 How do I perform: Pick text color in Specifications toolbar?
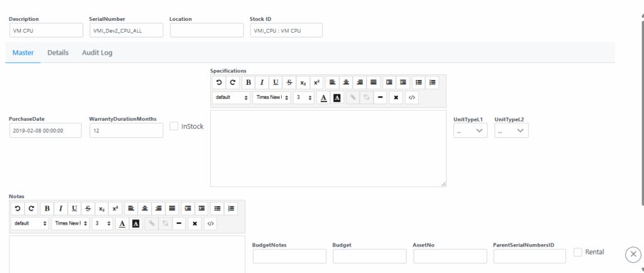(323, 97)
